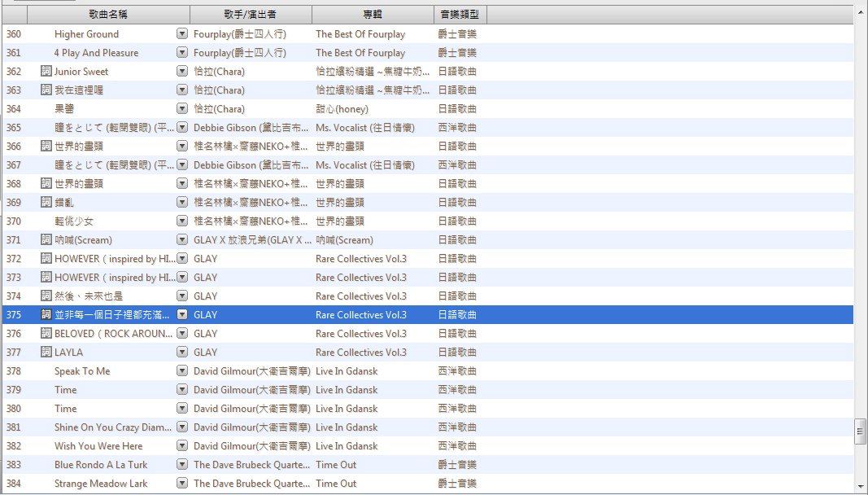Click 西洋歌曲 genre in row 382
The image size is (868, 495).
457,445
